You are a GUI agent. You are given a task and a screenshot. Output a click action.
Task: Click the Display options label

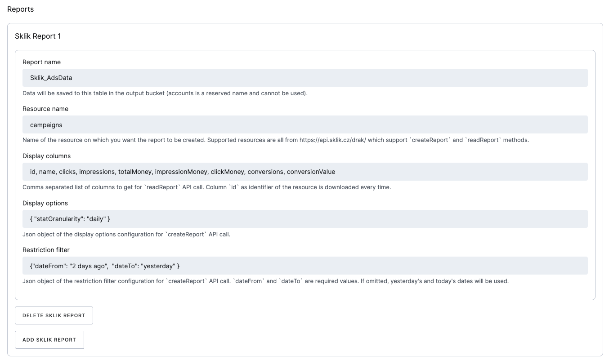point(45,203)
